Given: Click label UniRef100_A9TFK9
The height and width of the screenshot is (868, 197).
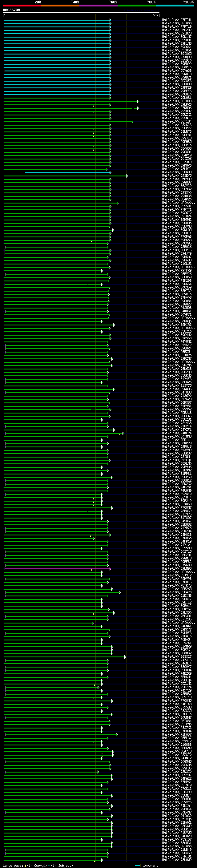Looking at the screenshot, I should pyautogui.click(x=177, y=270).
